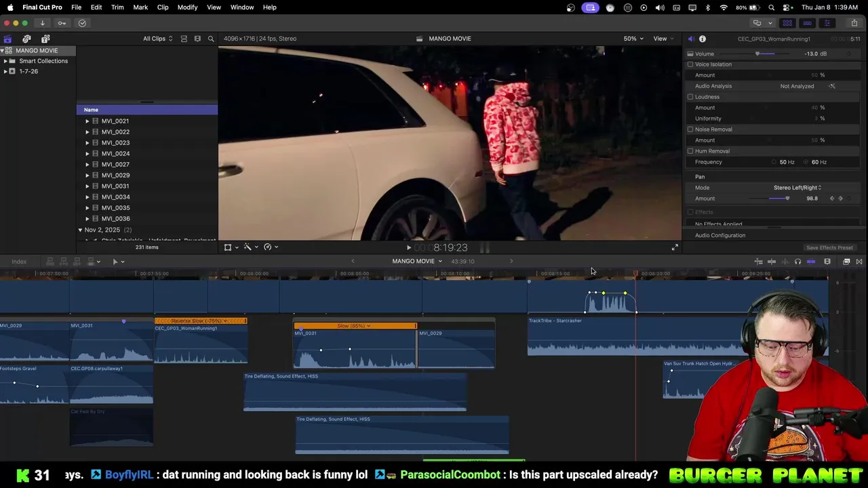
Task: Toggle the Effects section checkbox
Action: click(690, 212)
